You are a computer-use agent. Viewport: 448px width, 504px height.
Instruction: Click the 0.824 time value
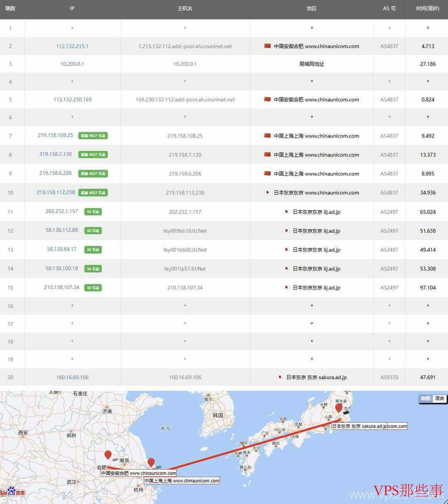coord(428,100)
